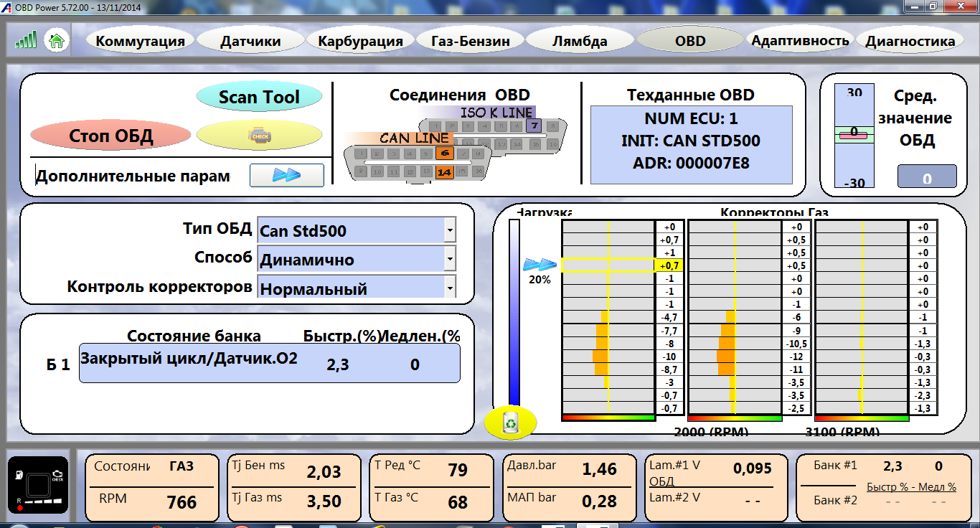Click orange pin 14 on CAN LINE connector
Screen dimensions: 980x528
coord(443,171)
